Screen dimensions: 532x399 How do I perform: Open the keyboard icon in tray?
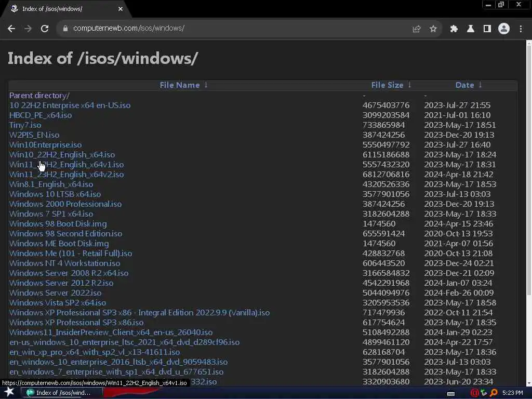tap(451, 393)
